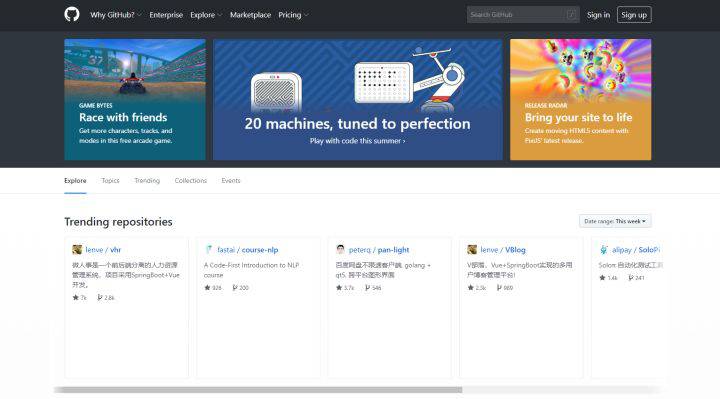
Task: Click the star icon under course-nlp
Action: [x=207, y=287]
